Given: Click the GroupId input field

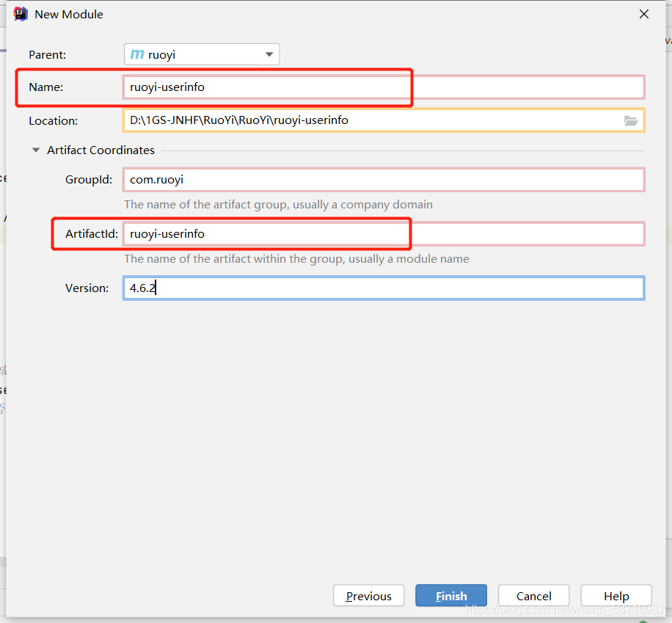Looking at the screenshot, I should 384,180.
